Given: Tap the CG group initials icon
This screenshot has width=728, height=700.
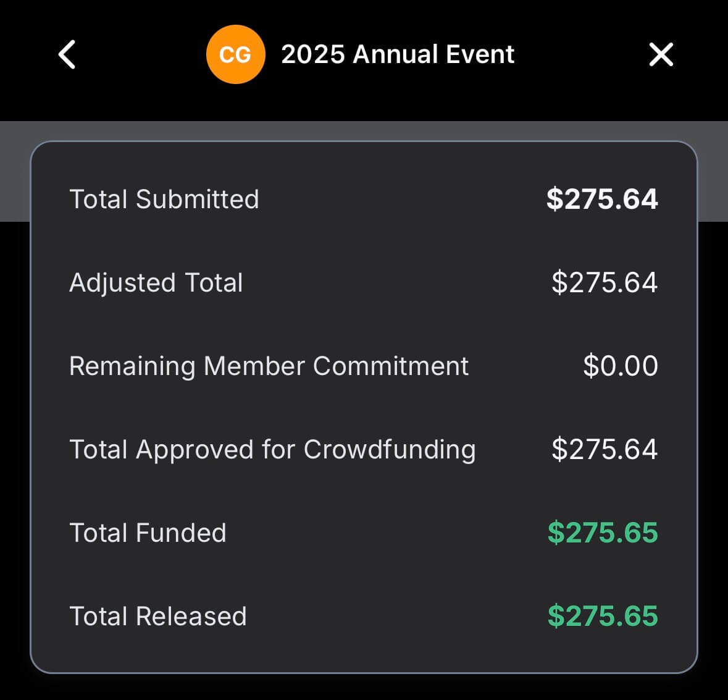Looking at the screenshot, I should tap(236, 54).
